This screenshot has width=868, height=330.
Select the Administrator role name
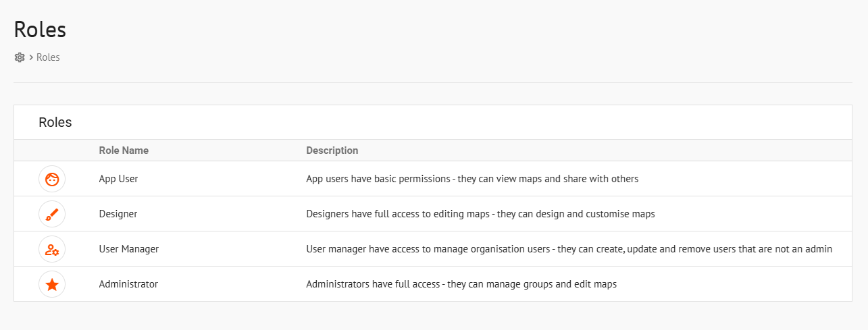click(x=128, y=284)
